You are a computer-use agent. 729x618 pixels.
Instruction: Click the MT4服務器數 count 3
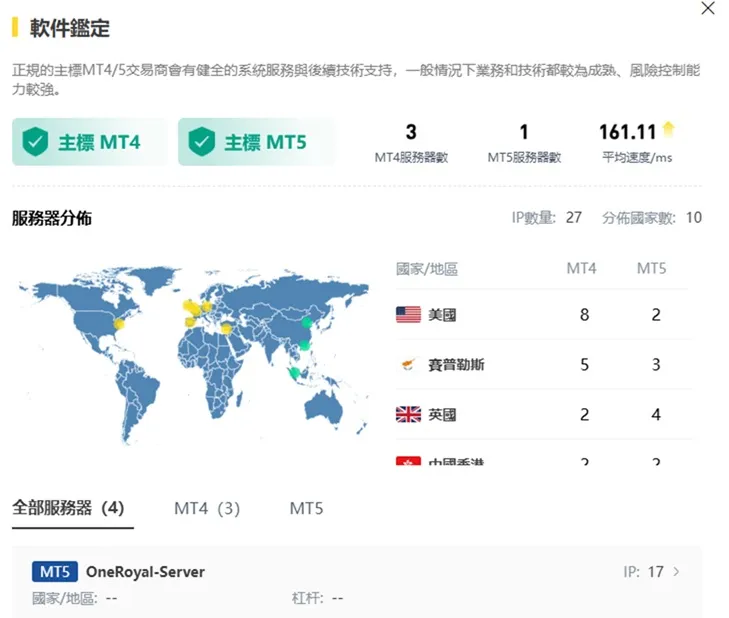tap(411, 132)
